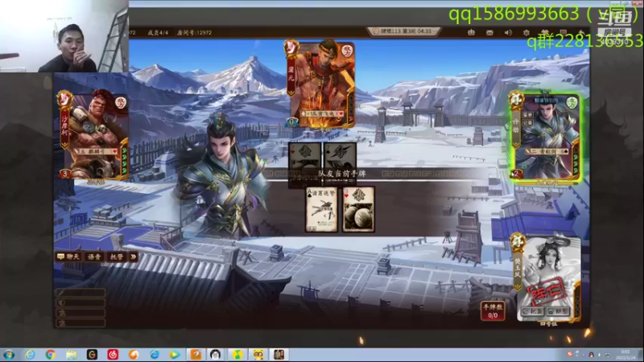Screen dimensions: 644x362
Task: Toggle auto-play (托管) mode
Action: click(117, 257)
